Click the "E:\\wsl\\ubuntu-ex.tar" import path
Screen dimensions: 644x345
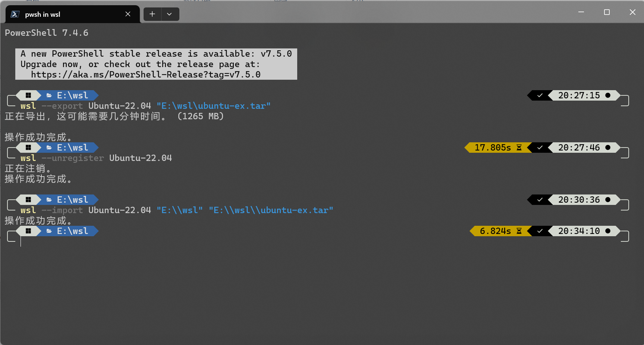tap(271, 210)
